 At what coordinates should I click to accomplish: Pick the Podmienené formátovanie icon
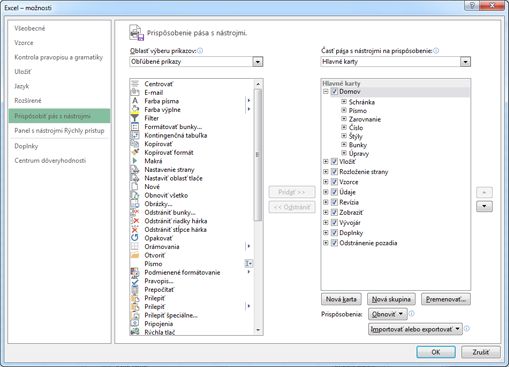point(135,272)
